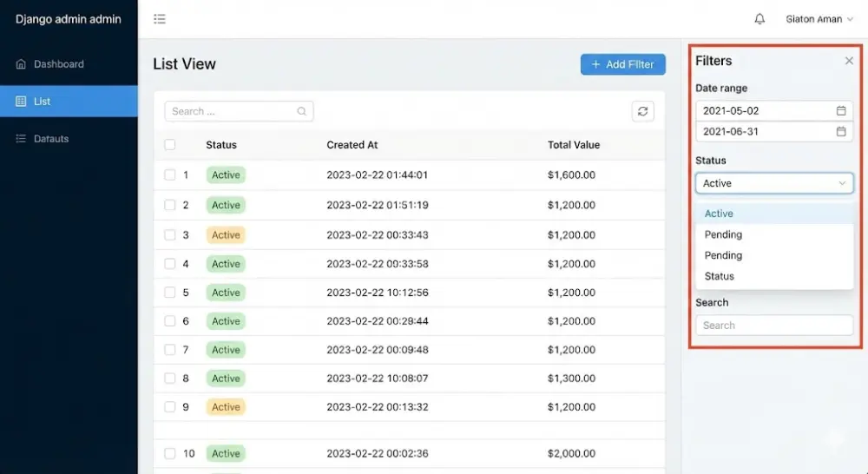Viewport: 868px width, 474px height.
Task: Sort by Total Value column header
Action: point(574,144)
